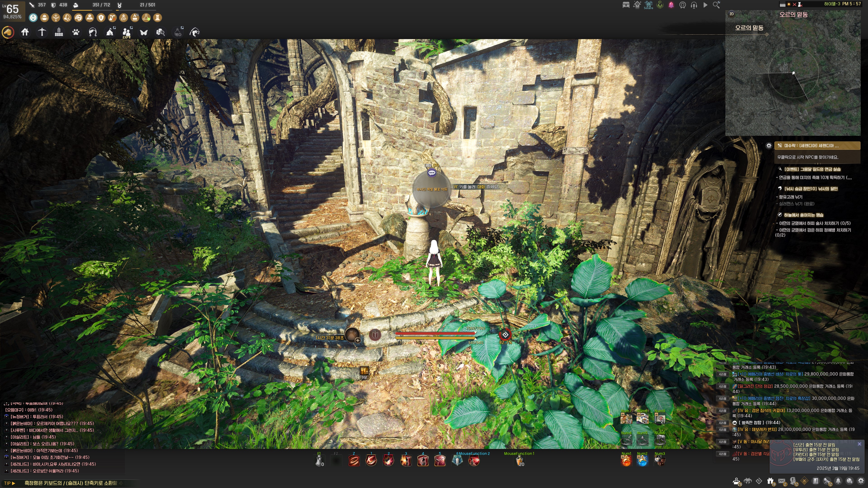Open the black spirit guide book icon

[x=816, y=481]
